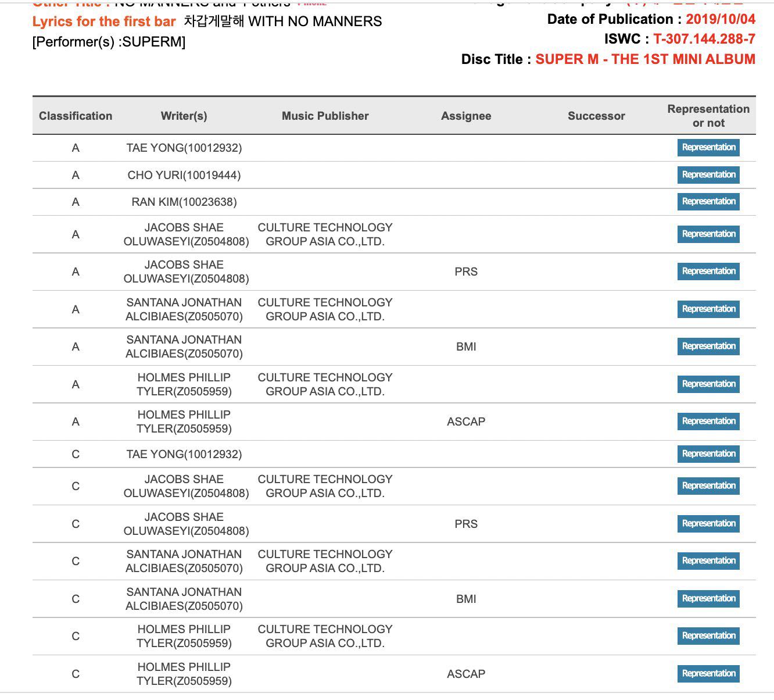The height and width of the screenshot is (700, 774).
Task: Click Representation button in RAN KIM row
Action: [x=708, y=202]
